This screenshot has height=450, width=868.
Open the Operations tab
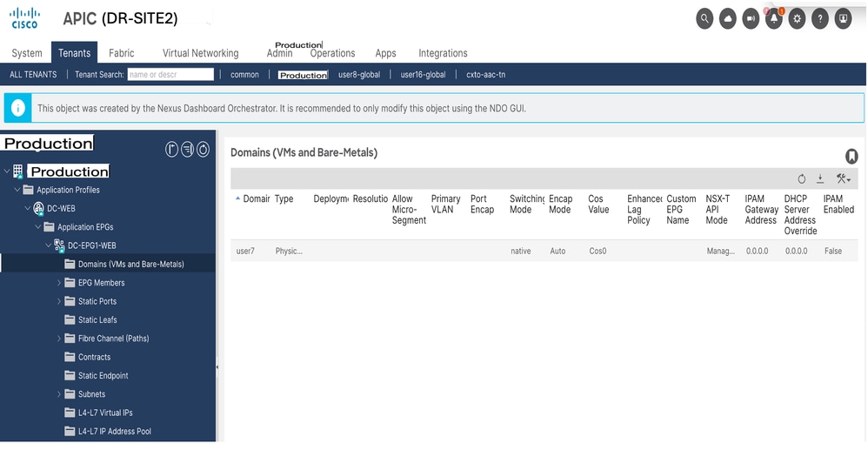pos(333,53)
